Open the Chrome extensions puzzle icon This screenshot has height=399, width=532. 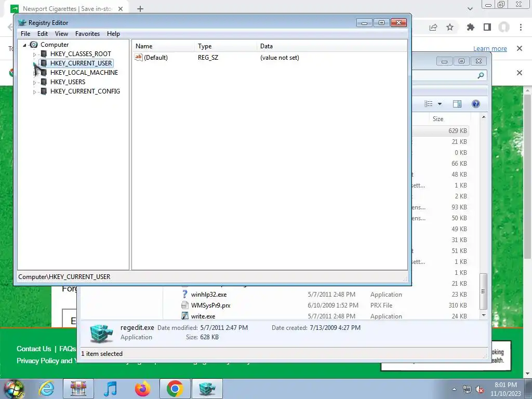[x=471, y=27]
